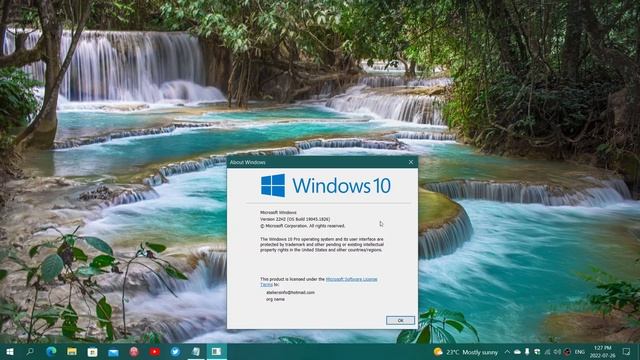The height and width of the screenshot is (360, 640).
Task: Open Microsoft Store from the taskbar
Action: click(x=93, y=351)
